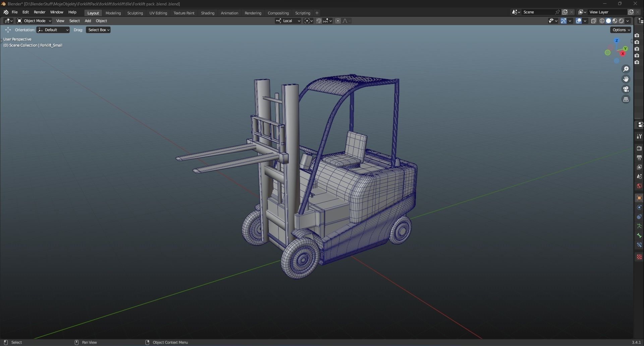Viewport: 644px width, 346px height.
Task: Open the Render properties tab
Action: (639, 148)
